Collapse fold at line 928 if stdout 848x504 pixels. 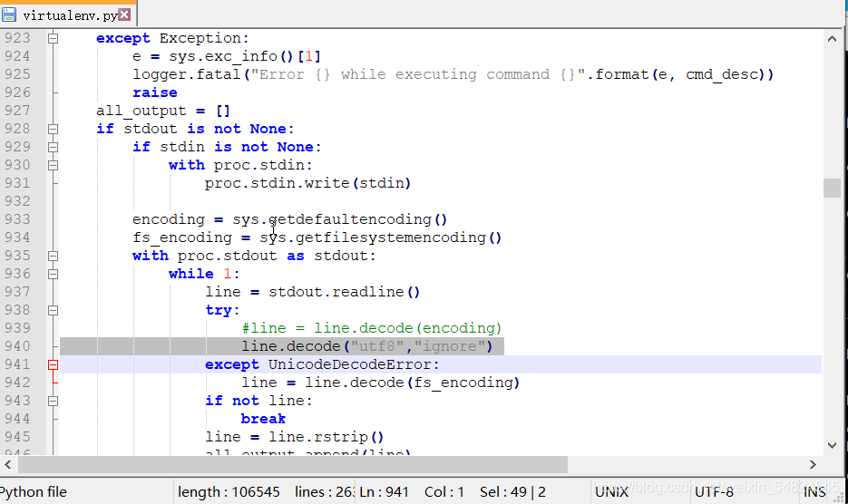(x=53, y=129)
